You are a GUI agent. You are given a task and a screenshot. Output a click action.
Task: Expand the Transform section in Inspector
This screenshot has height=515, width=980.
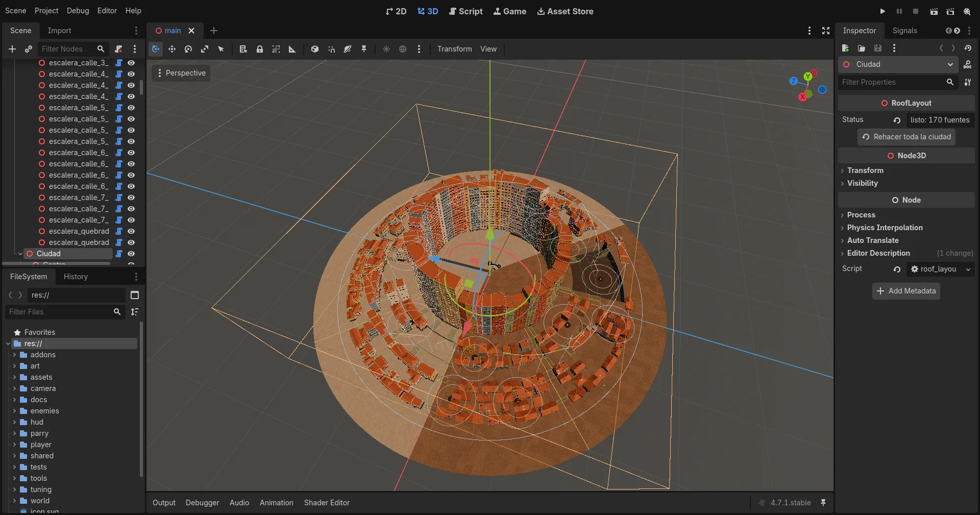(x=865, y=170)
